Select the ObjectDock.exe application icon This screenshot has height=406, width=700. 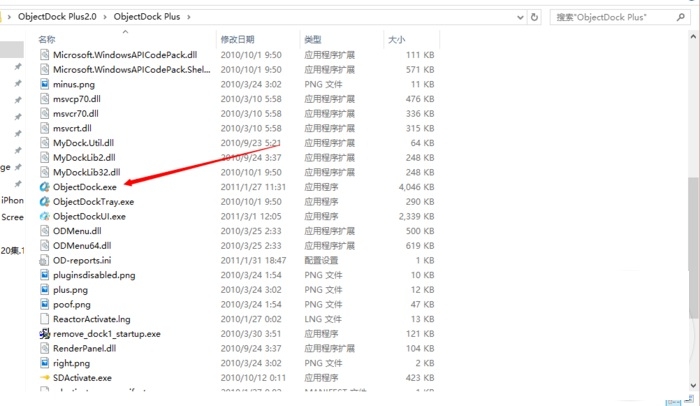click(44, 187)
